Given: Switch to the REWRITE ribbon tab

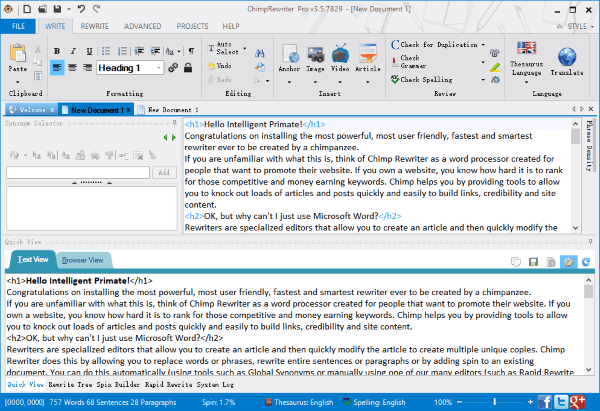Looking at the screenshot, I should click(x=95, y=26).
